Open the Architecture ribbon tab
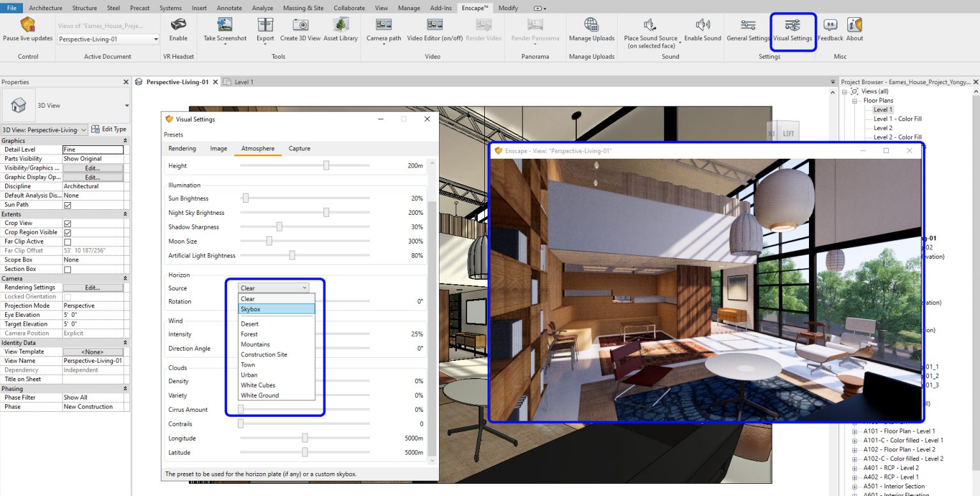Viewport: 980px width, 496px height. click(45, 8)
